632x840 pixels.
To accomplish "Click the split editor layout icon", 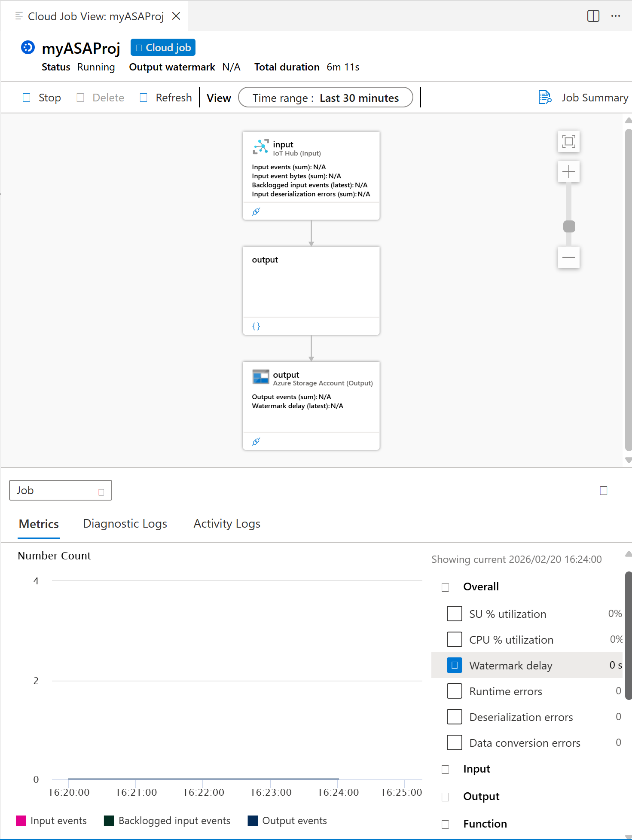I will tap(593, 16).
